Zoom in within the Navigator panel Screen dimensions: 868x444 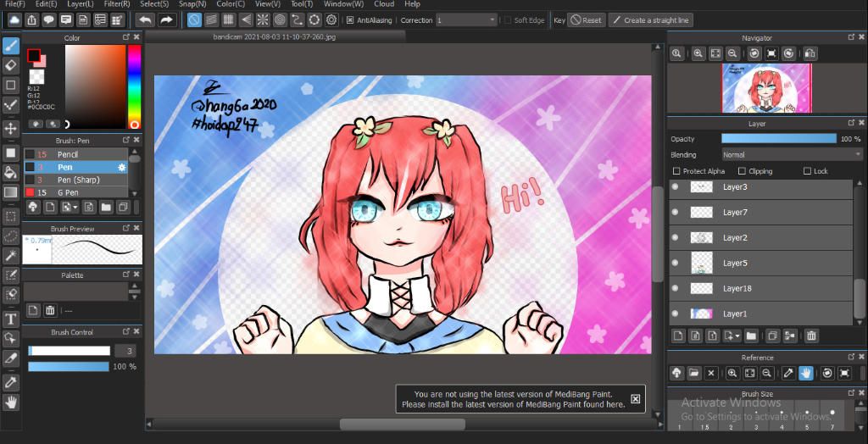tap(698, 53)
